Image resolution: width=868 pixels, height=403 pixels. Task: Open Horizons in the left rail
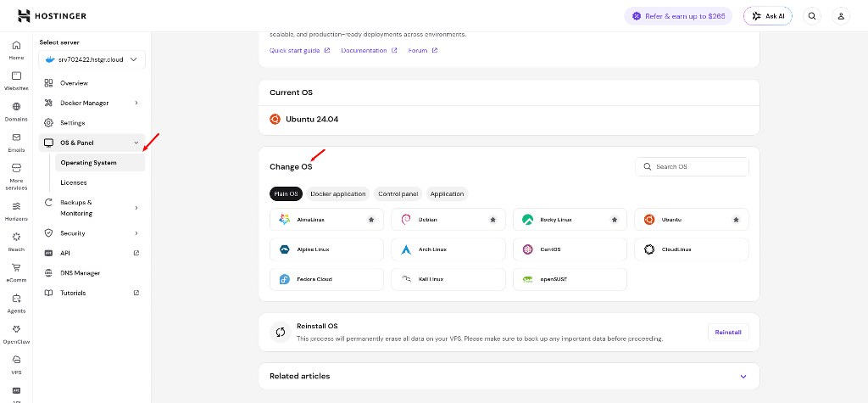click(x=16, y=211)
